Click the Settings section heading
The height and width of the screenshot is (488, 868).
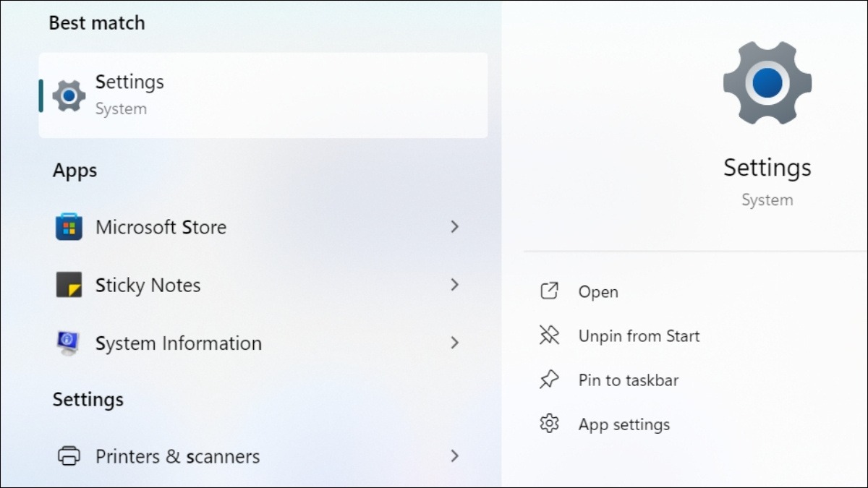(88, 400)
